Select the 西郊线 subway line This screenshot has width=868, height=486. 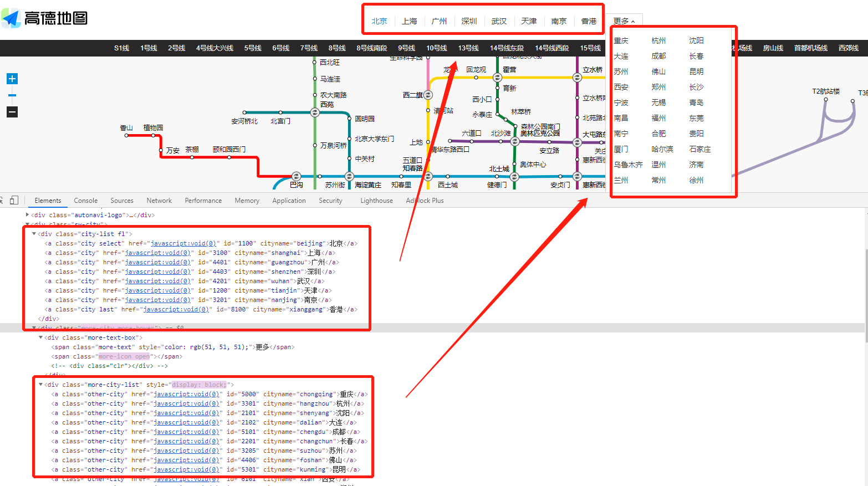click(x=849, y=48)
